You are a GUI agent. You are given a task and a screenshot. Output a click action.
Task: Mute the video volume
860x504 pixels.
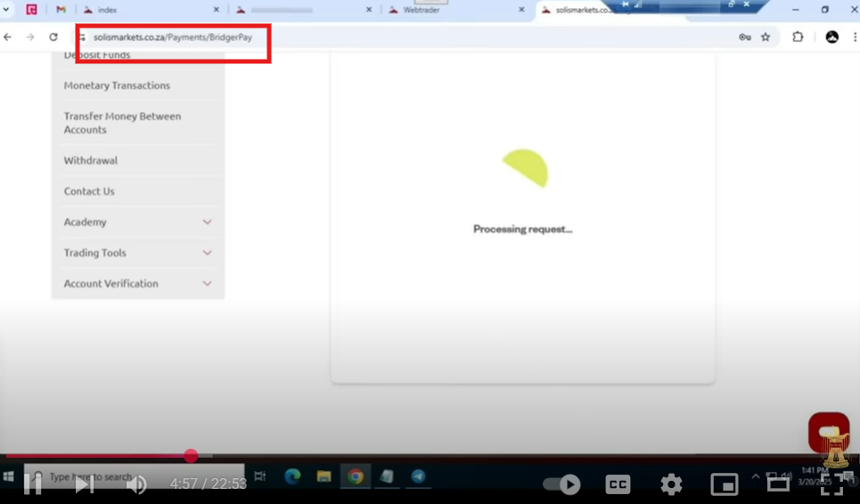coord(136,484)
